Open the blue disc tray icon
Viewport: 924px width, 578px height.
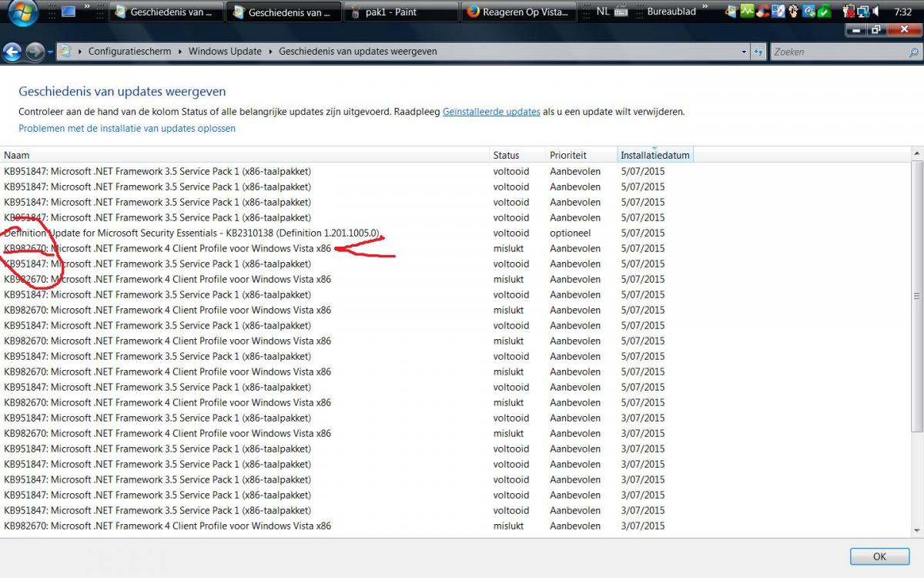point(778,12)
